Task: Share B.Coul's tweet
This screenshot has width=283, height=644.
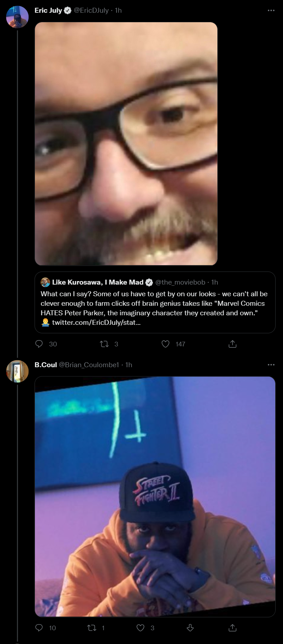Action: click(x=232, y=627)
